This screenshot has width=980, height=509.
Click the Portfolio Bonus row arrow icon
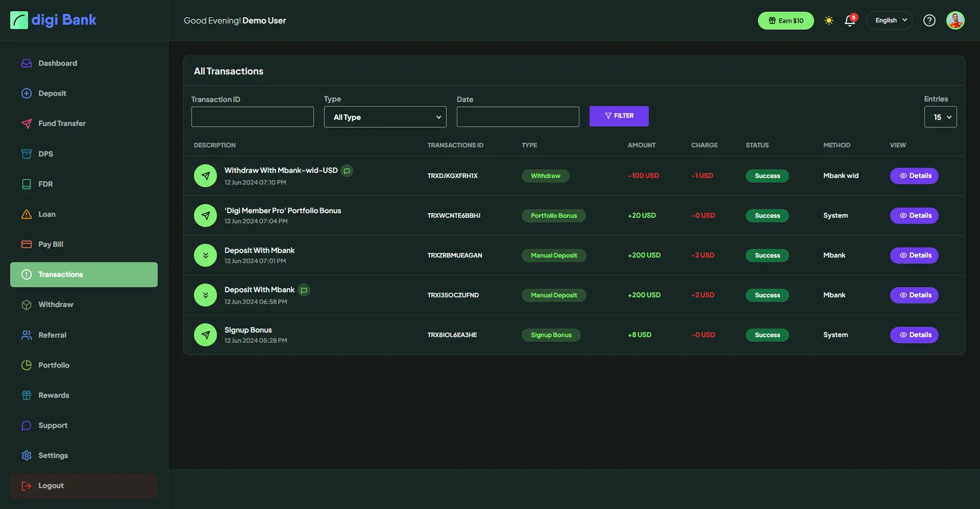click(205, 216)
